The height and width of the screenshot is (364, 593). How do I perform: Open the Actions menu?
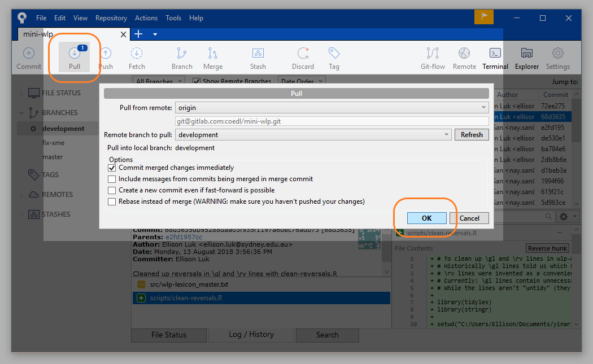(146, 17)
